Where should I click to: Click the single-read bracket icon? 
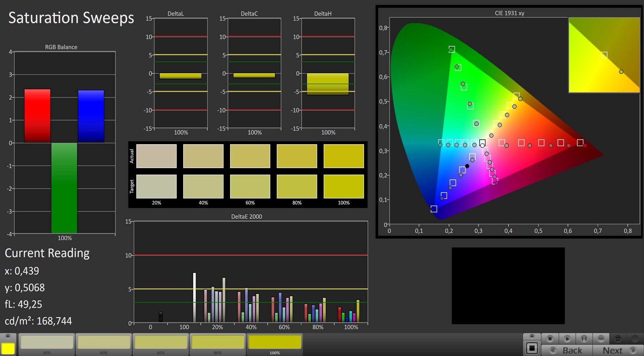tap(584, 339)
